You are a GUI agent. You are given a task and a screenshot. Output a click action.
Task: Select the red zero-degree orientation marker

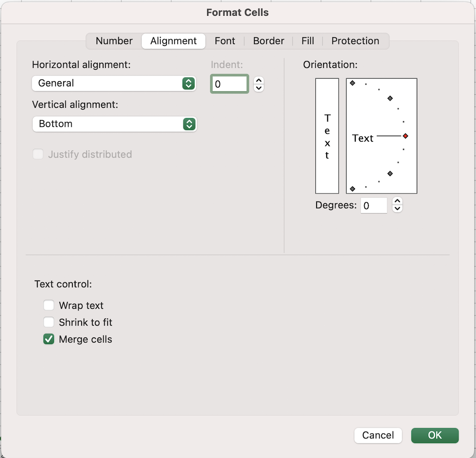(x=406, y=136)
